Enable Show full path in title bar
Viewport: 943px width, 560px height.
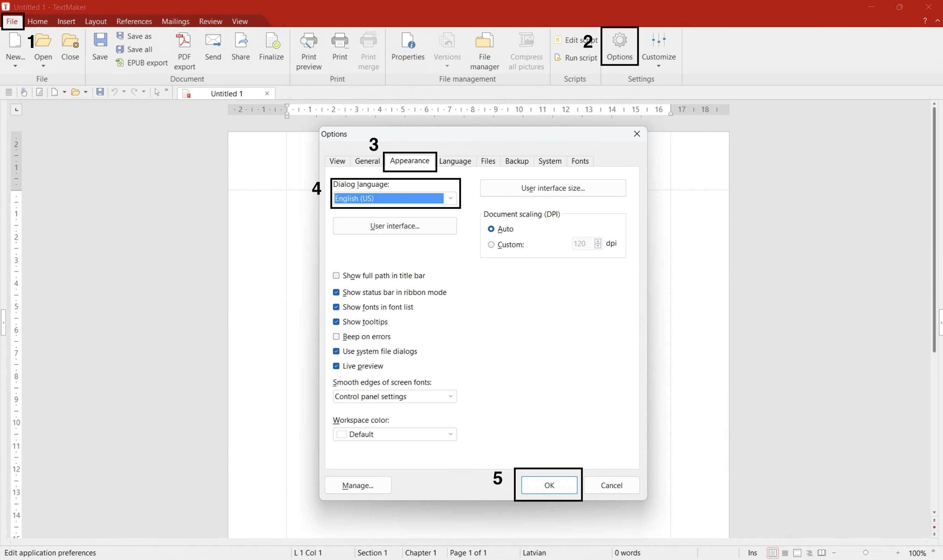pos(336,276)
